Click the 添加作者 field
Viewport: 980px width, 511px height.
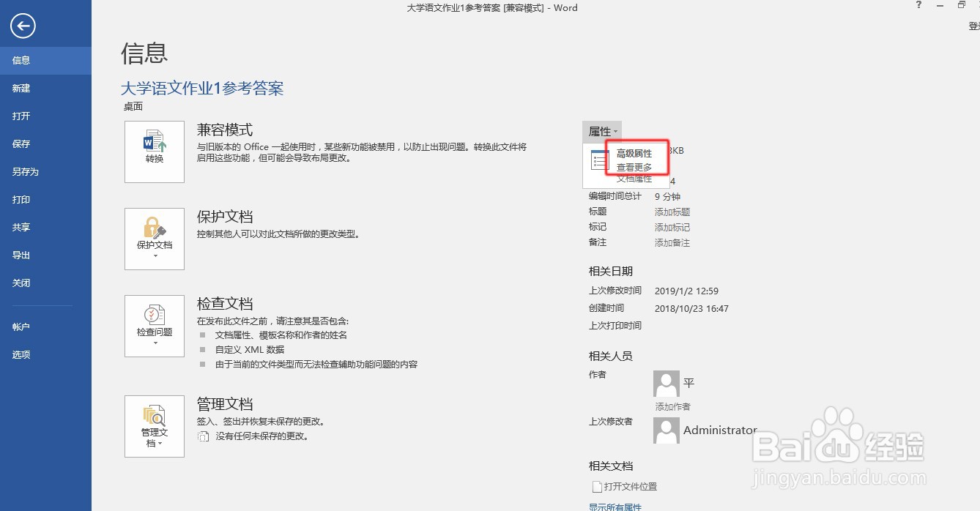[672, 406]
